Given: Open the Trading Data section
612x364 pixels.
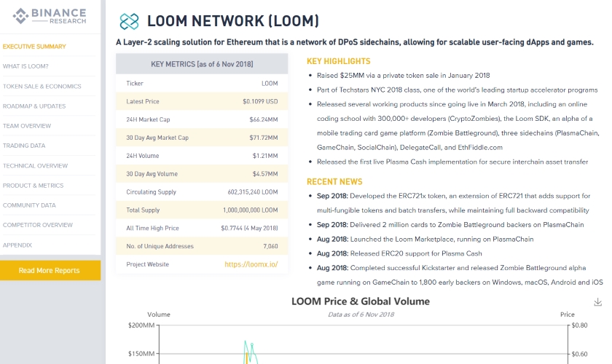Looking at the screenshot, I should tap(24, 146).
